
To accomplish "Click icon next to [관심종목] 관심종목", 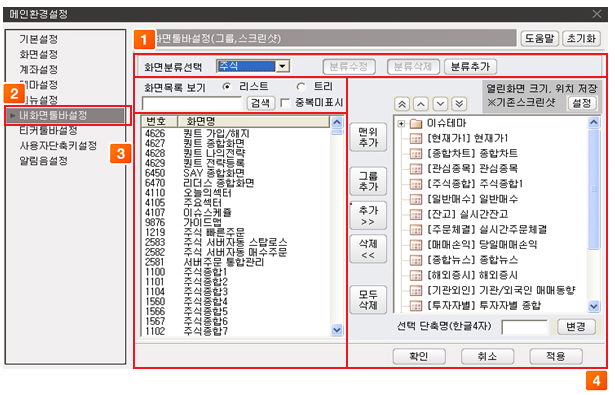I will click(415, 169).
